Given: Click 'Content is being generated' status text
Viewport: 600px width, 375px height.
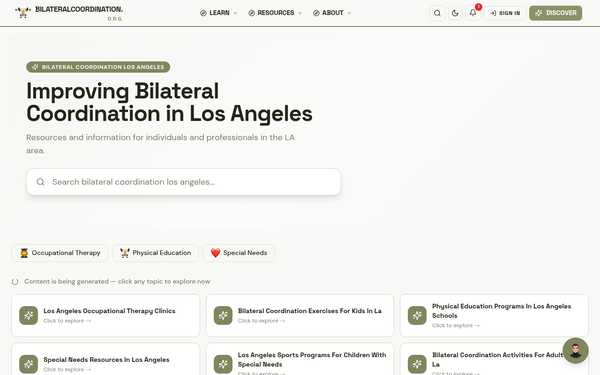Looking at the screenshot, I should point(117,282).
